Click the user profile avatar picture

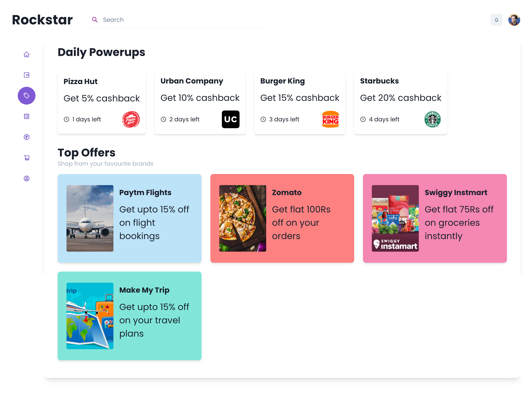514,20
